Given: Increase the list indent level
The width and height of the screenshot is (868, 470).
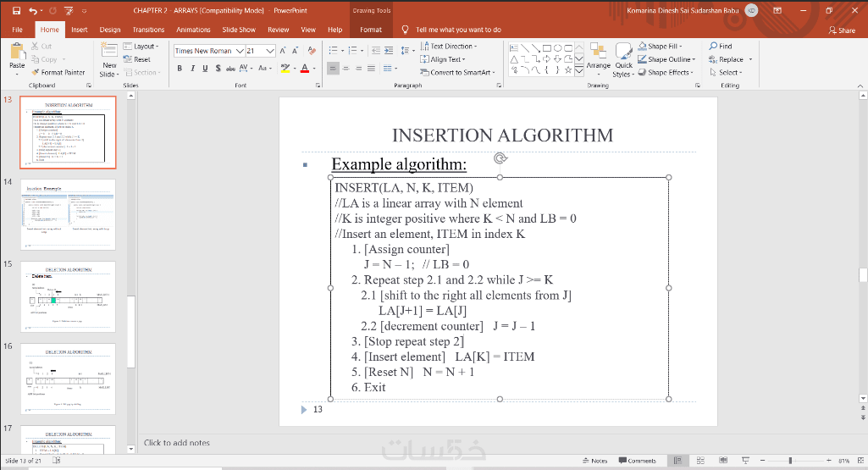Looking at the screenshot, I should click(389, 51).
